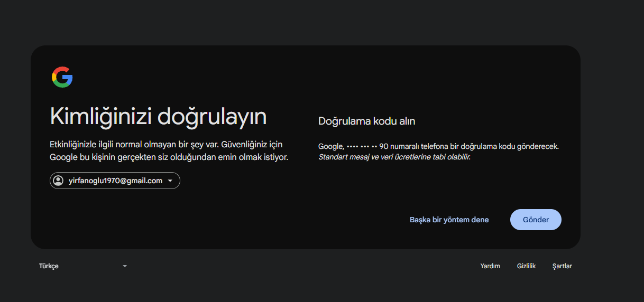Open the yirfanoglu1970@gmail.com account switcher

pos(115,181)
